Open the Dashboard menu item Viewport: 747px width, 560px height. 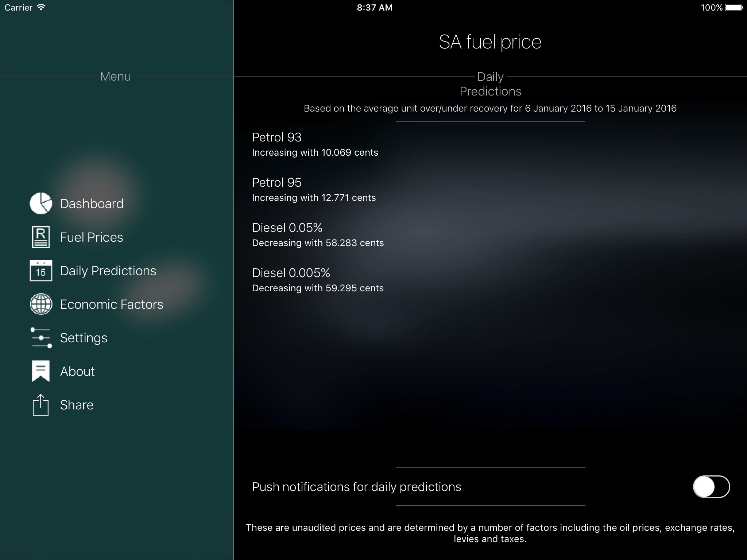point(92,203)
